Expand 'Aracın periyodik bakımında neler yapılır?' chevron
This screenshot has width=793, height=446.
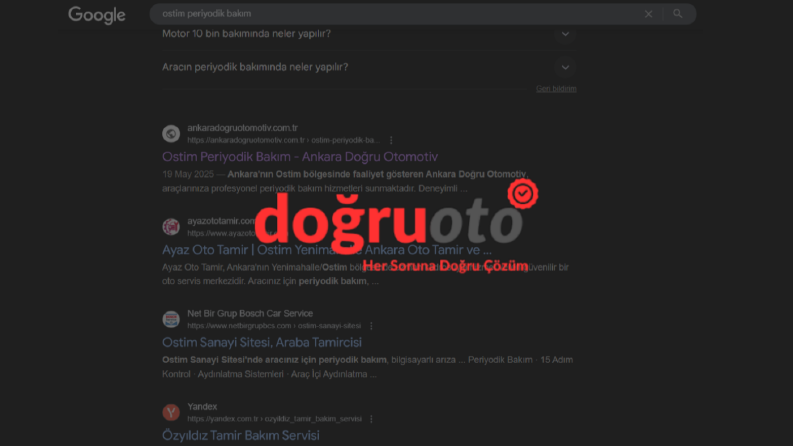tap(565, 67)
